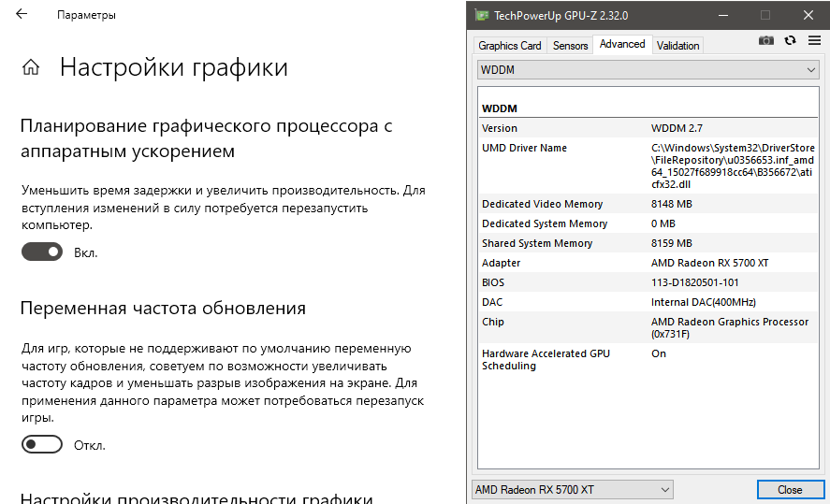Enable variable refresh rate toggle
Viewport: 830px width, 504px height.
(42, 444)
